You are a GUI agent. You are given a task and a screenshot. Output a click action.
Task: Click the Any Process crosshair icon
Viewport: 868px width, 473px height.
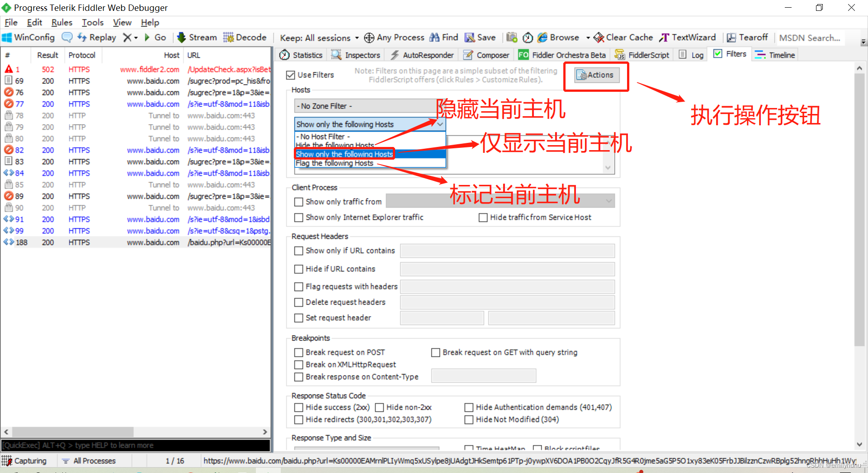(x=369, y=38)
